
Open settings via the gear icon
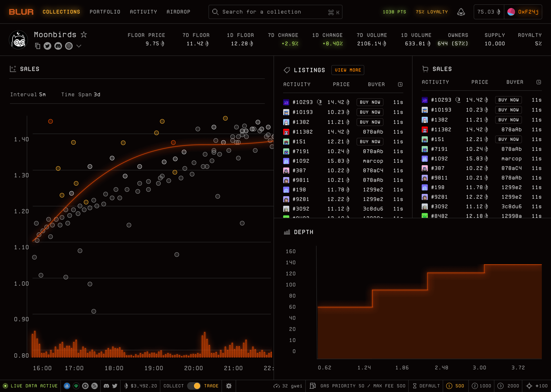tap(229, 386)
